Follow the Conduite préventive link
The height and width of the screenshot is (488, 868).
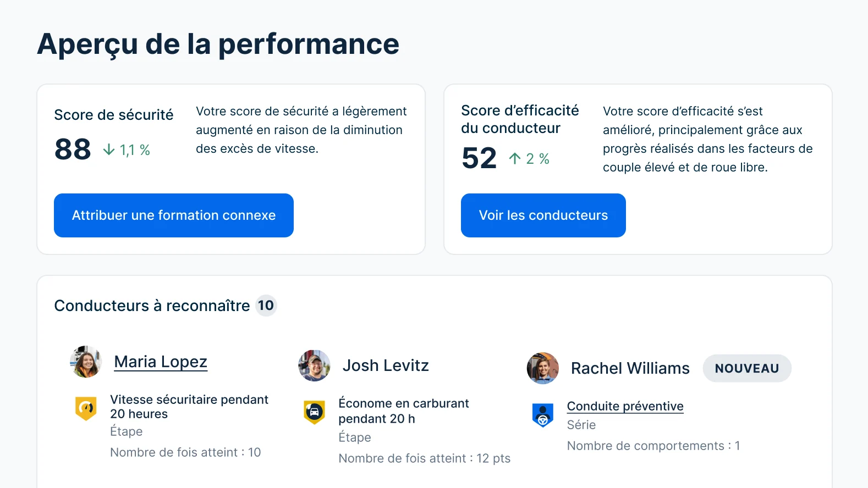coord(625,406)
